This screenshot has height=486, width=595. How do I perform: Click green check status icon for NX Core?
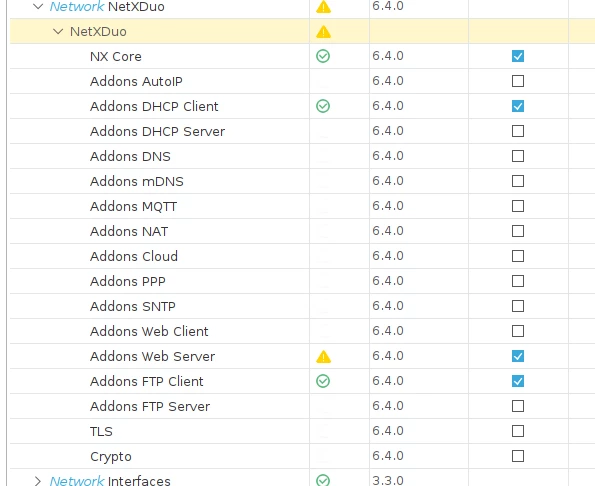(x=323, y=56)
